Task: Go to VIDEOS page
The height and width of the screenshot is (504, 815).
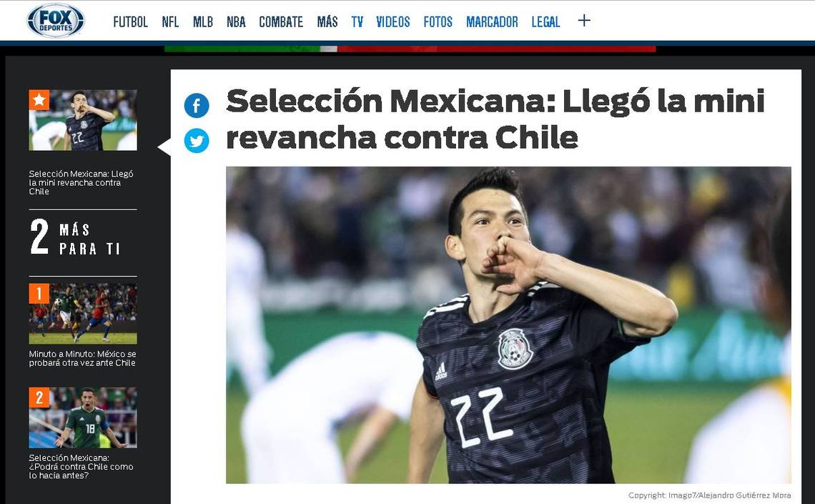Action: click(x=393, y=22)
